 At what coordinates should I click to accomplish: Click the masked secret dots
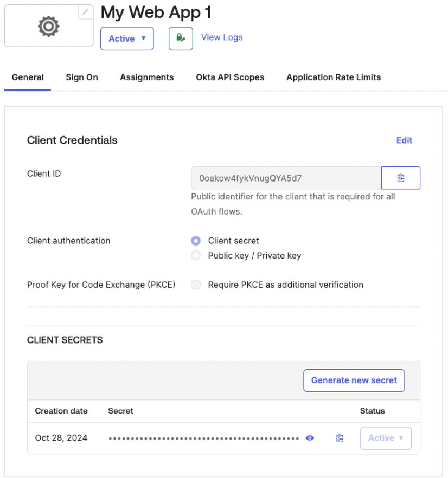pos(204,438)
